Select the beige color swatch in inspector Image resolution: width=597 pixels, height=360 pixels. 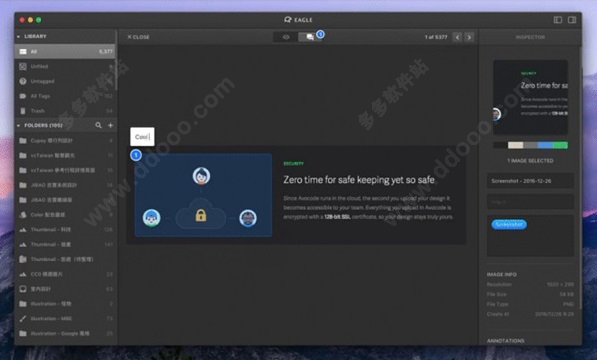pyautogui.click(x=516, y=145)
